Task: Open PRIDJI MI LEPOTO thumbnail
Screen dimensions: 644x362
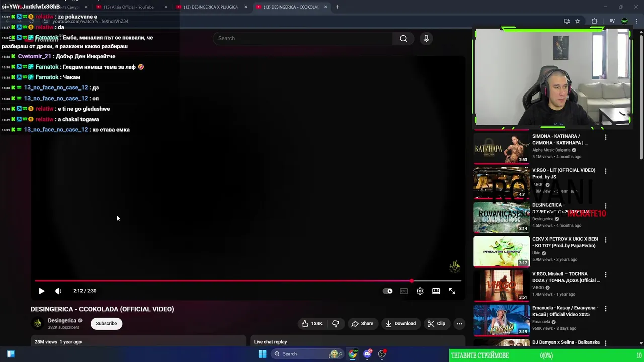Action: 502,251
